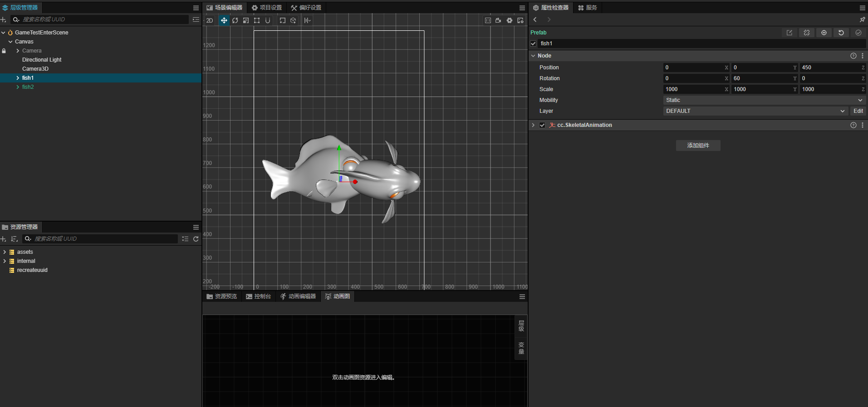Open the Mobility Static dropdown

(x=764, y=100)
